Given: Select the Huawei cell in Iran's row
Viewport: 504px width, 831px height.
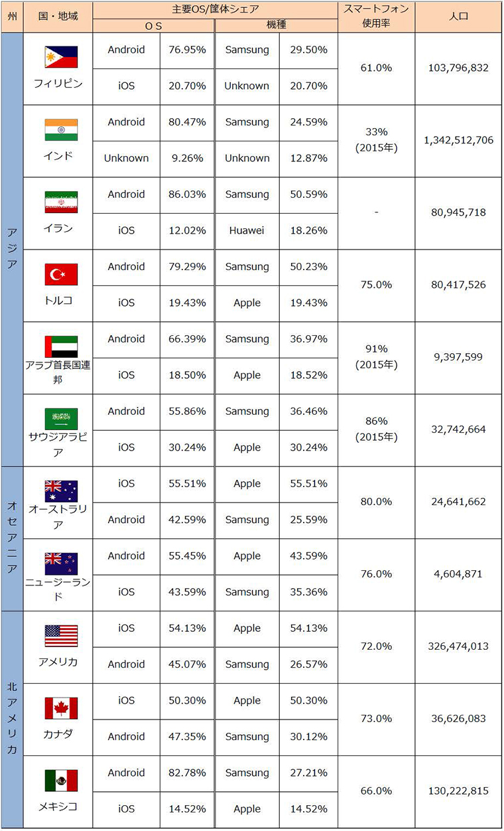Looking at the screenshot, I should click(247, 230).
